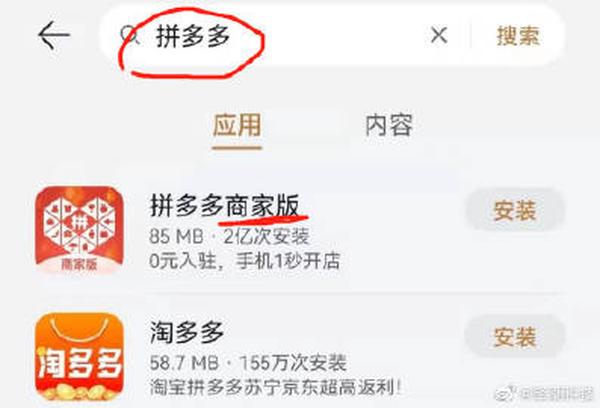Clear search text with X icon
The image size is (600, 408).
pyautogui.click(x=439, y=36)
